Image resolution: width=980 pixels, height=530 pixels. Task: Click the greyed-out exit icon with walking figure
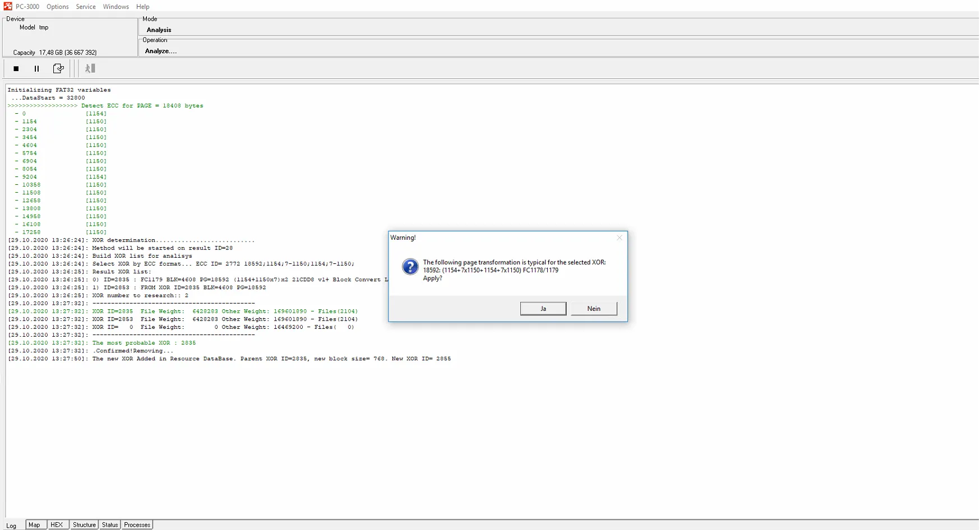coord(90,68)
